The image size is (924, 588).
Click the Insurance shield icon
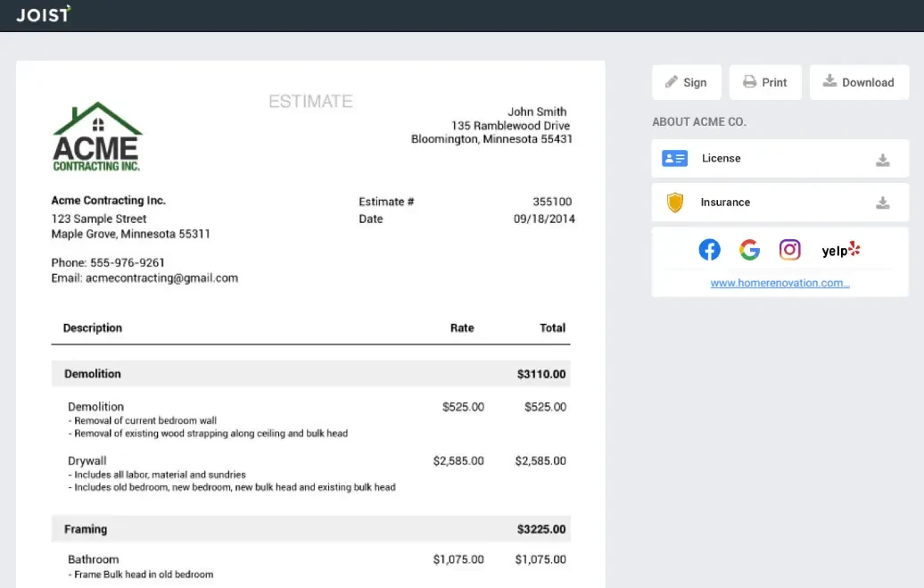click(675, 202)
